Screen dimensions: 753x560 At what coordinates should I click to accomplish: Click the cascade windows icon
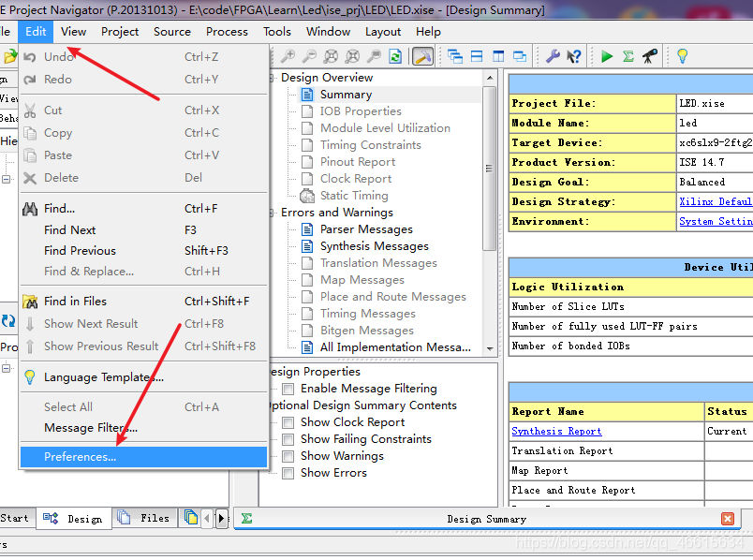[455, 56]
